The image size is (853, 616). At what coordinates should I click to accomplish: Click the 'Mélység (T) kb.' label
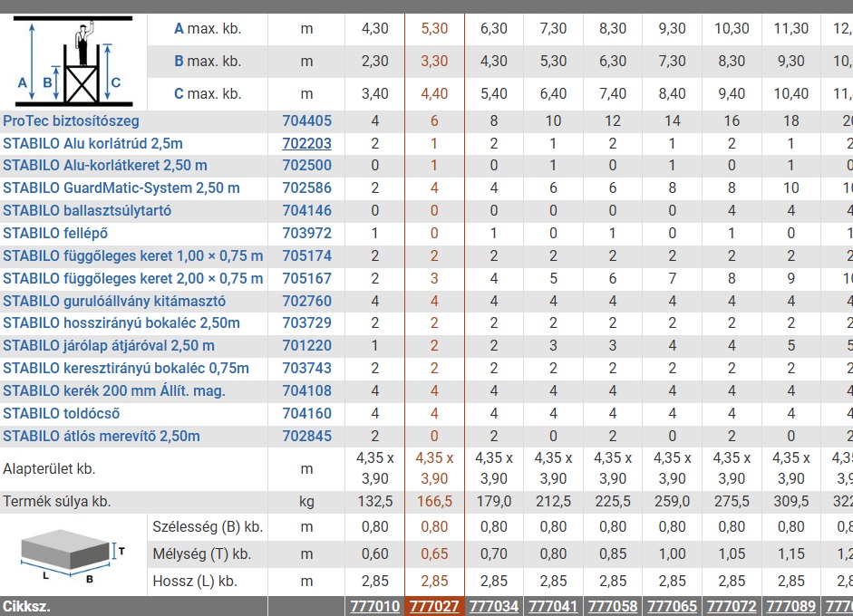pos(202,554)
